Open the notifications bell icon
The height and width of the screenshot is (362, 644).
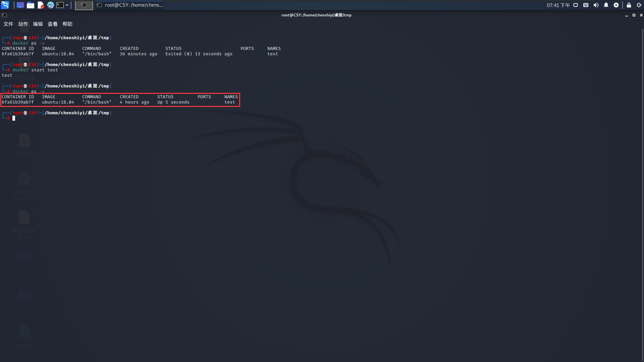[x=606, y=5]
